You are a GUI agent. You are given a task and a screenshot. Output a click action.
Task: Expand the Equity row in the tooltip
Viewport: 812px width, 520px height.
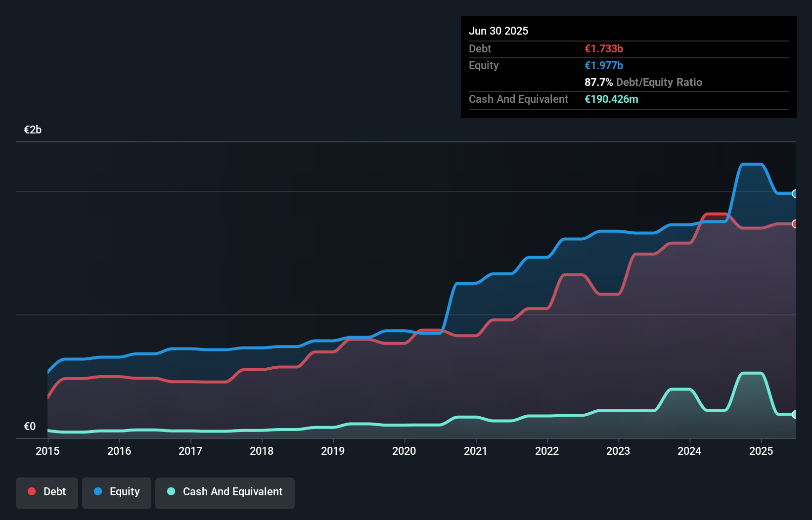pyautogui.click(x=484, y=65)
